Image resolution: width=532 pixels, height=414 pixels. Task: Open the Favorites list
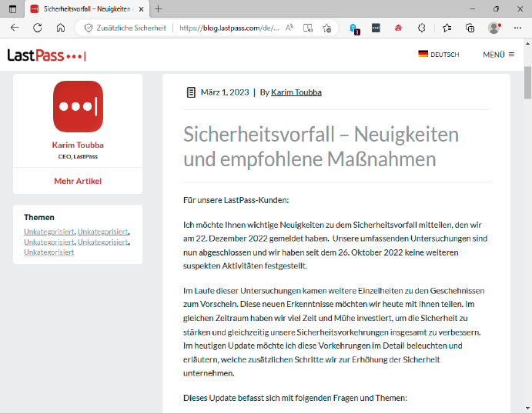447,28
